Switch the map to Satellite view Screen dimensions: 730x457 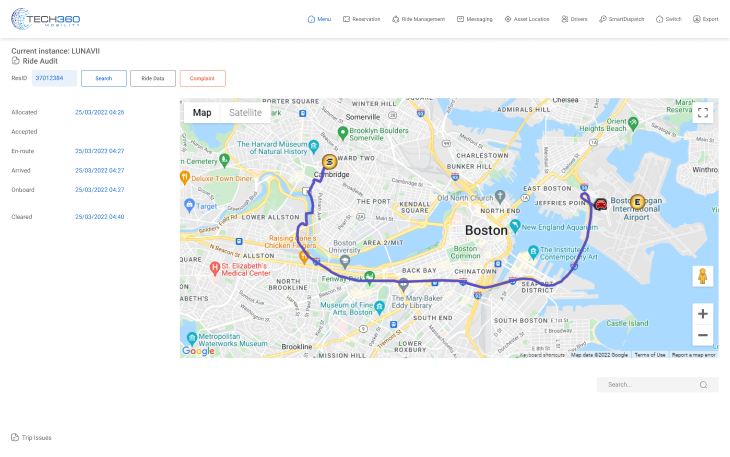click(245, 113)
